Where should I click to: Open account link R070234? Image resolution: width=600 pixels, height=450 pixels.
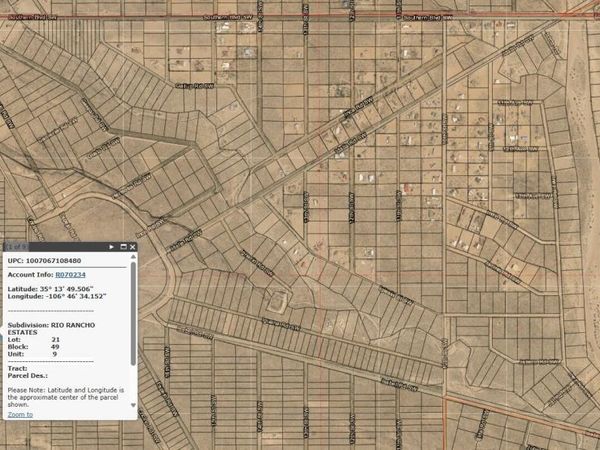[x=70, y=274]
